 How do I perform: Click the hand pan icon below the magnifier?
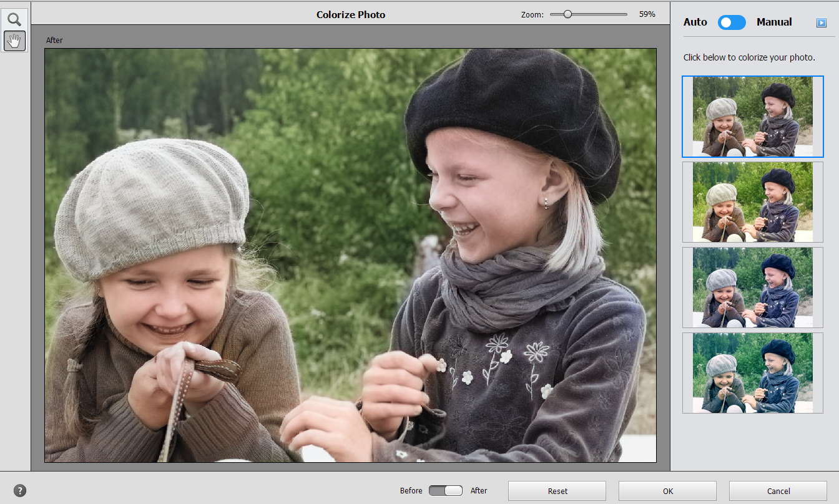click(x=14, y=41)
